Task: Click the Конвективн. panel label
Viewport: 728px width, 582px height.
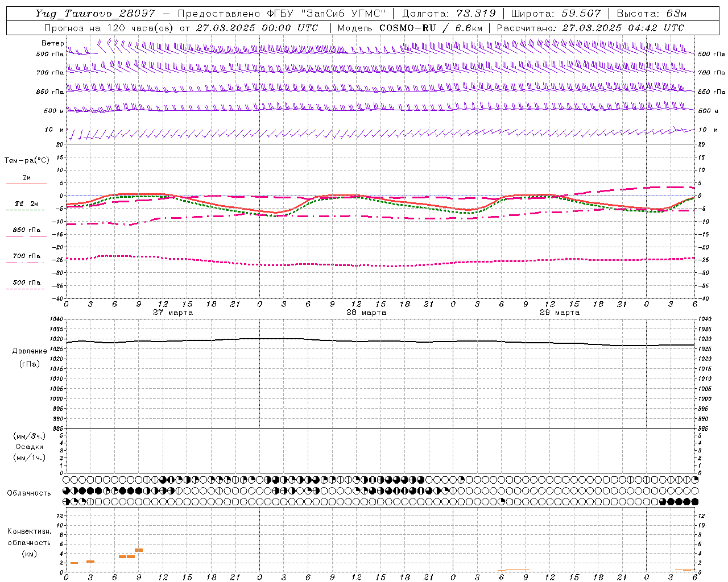Action: (29, 531)
